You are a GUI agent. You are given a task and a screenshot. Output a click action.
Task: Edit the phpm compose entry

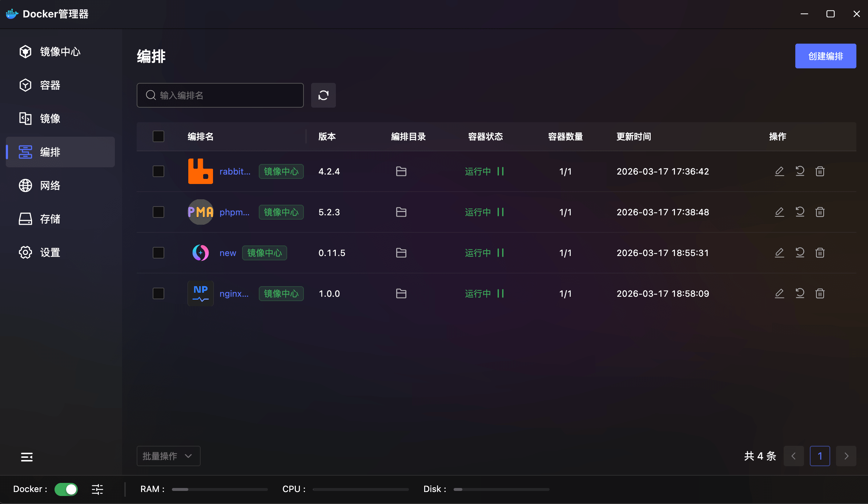[x=779, y=212]
